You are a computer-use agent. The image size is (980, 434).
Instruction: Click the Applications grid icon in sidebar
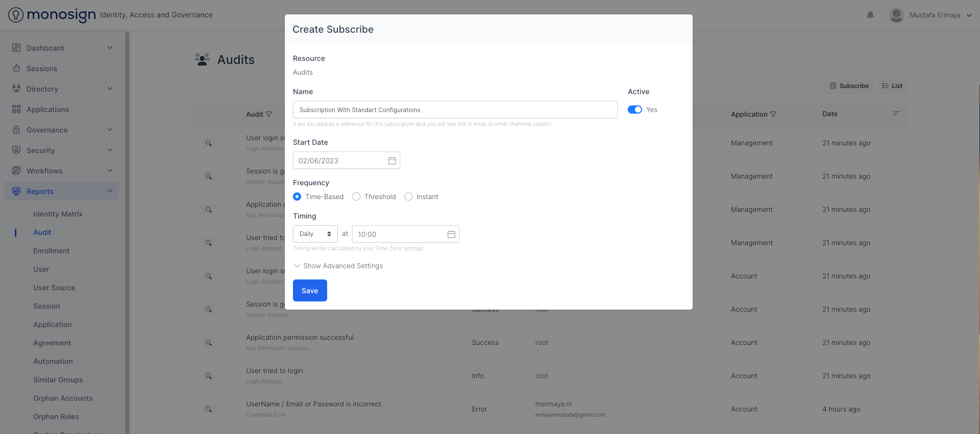pos(16,110)
